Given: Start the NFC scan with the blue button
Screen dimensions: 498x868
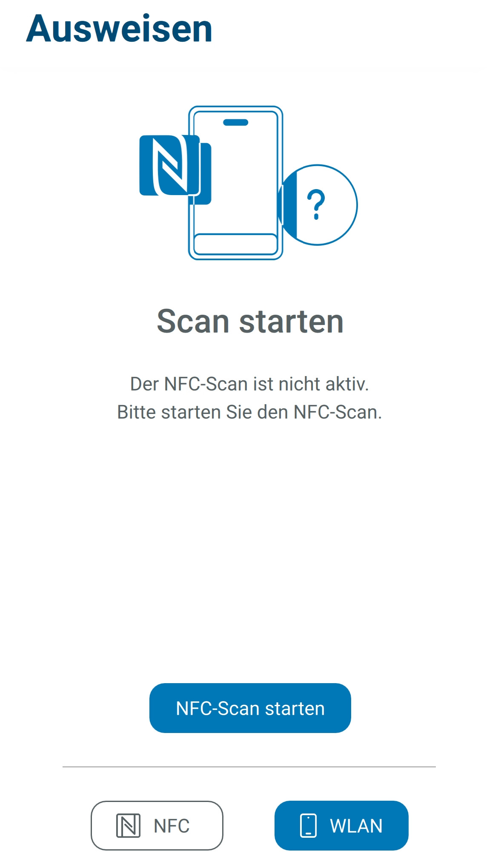Looking at the screenshot, I should (250, 708).
